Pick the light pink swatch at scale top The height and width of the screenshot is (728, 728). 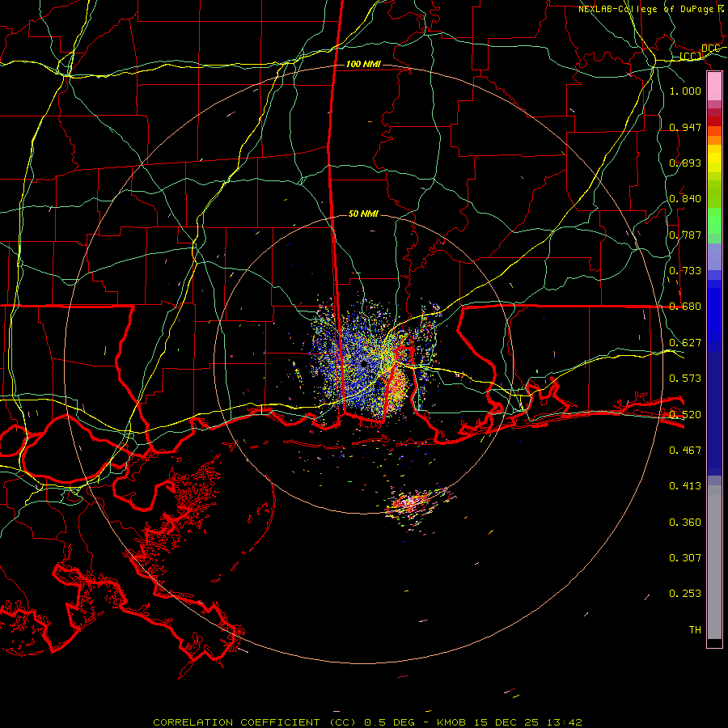[714, 86]
